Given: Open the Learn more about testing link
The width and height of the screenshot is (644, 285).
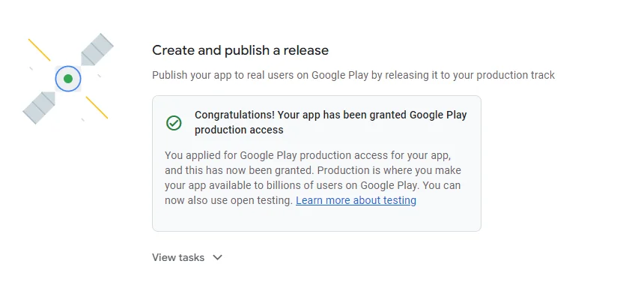Looking at the screenshot, I should point(356,200).
